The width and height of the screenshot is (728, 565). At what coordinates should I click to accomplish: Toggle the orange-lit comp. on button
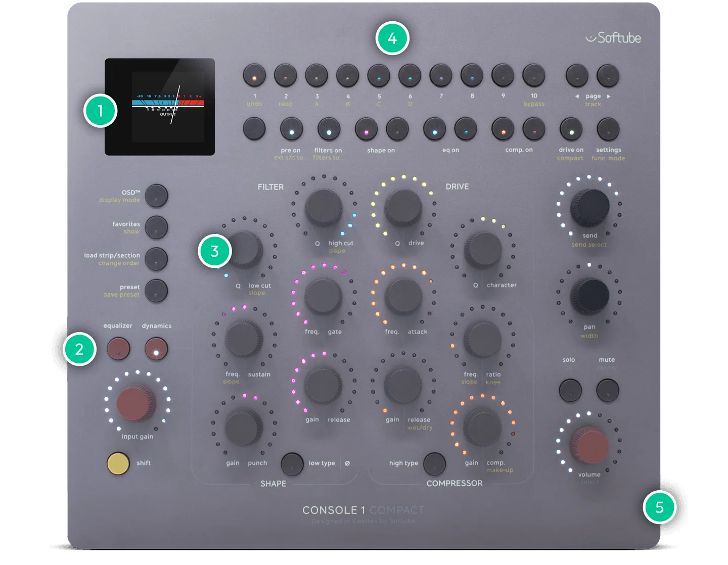(x=503, y=129)
